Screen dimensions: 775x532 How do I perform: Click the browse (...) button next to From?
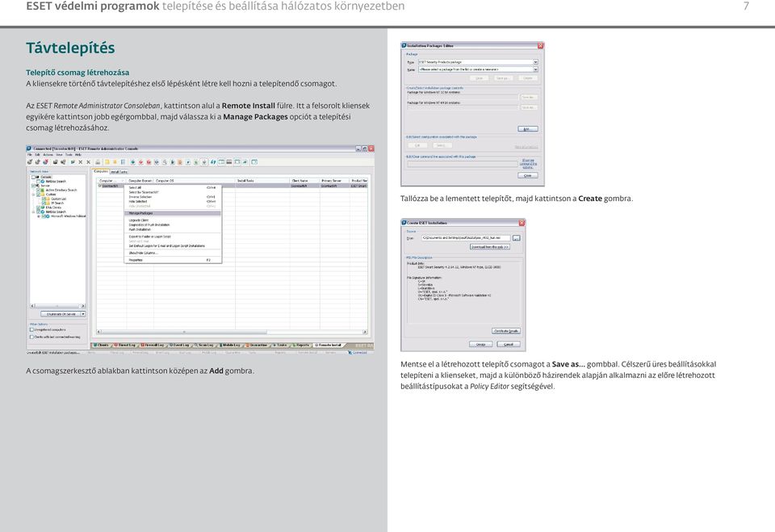coord(517,238)
